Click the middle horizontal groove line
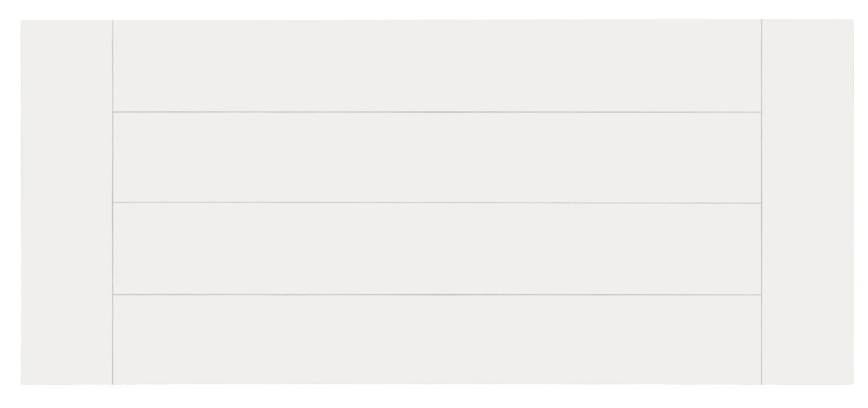This screenshot has width=868, height=408. (x=437, y=203)
